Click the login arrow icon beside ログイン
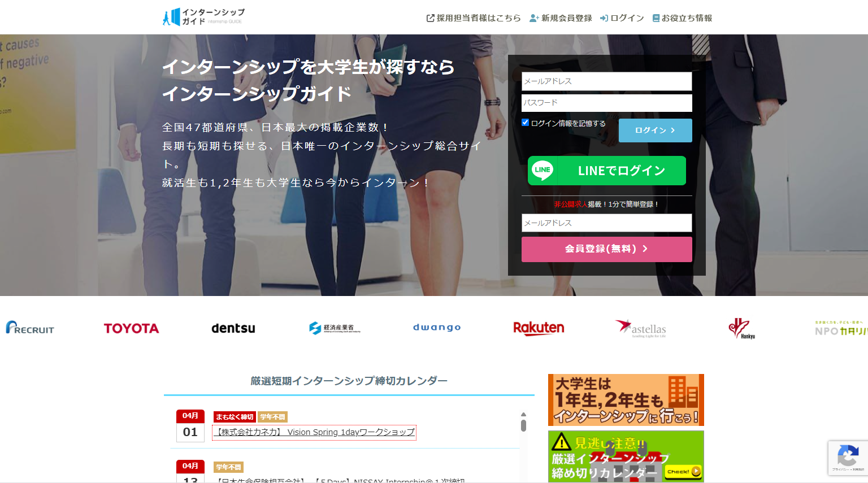The image size is (868, 483). pos(604,18)
